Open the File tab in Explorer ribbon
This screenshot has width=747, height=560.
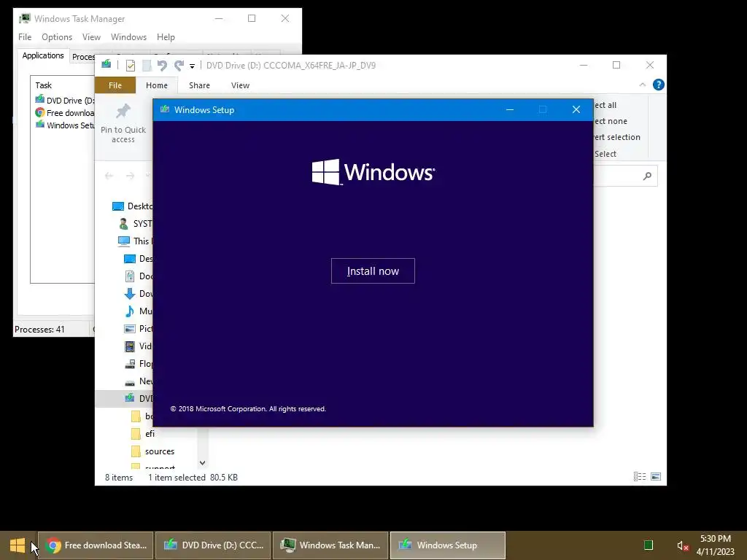[x=115, y=85]
